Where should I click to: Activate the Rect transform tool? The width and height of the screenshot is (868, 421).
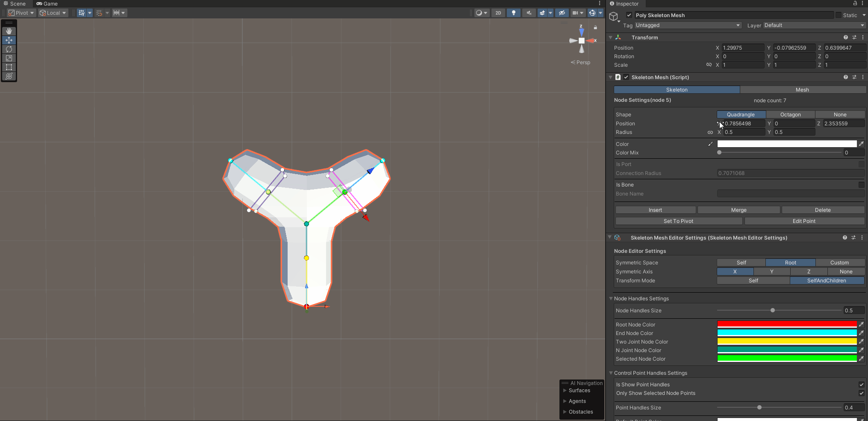pos(9,67)
